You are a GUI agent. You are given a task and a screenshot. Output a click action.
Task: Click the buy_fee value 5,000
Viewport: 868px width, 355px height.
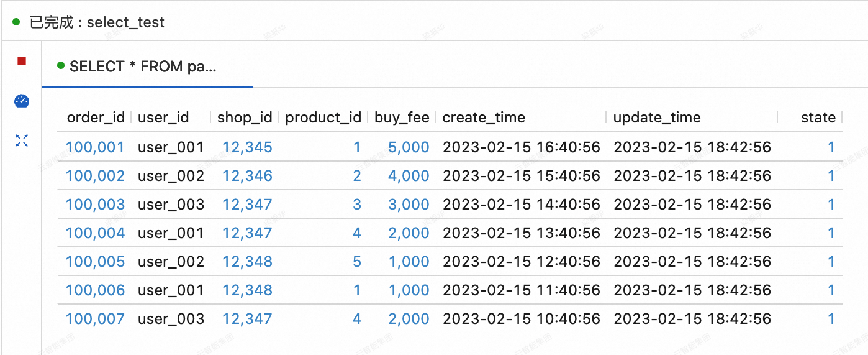click(x=409, y=147)
